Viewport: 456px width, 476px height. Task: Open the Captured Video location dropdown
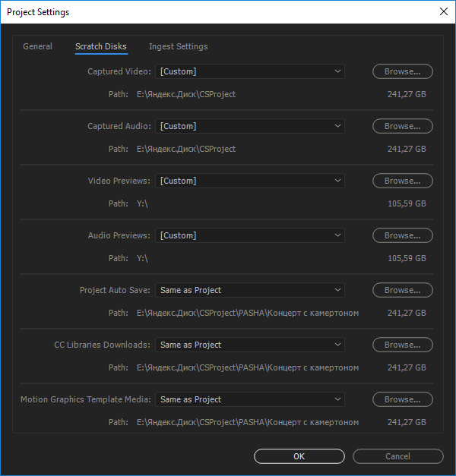click(x=250, y=71)
